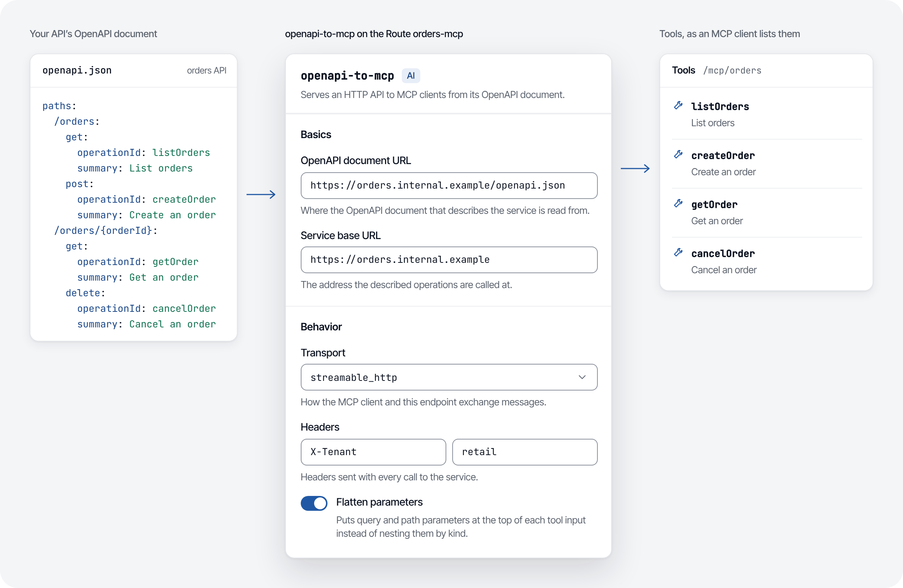Click the wrench icon beside getOrder

(678, 203)
